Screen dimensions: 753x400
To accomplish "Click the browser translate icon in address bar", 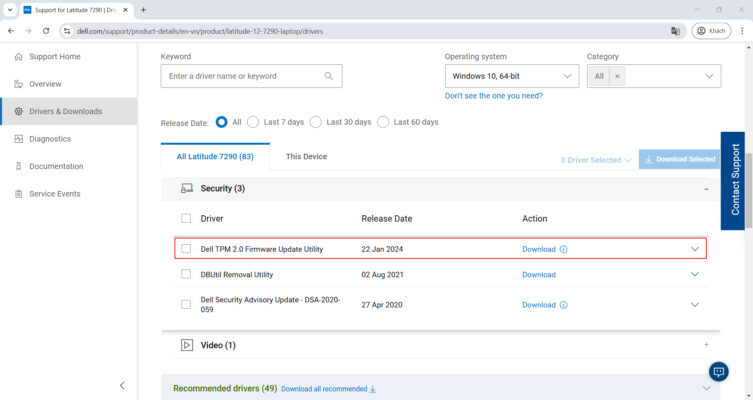I will pos(675,31).
